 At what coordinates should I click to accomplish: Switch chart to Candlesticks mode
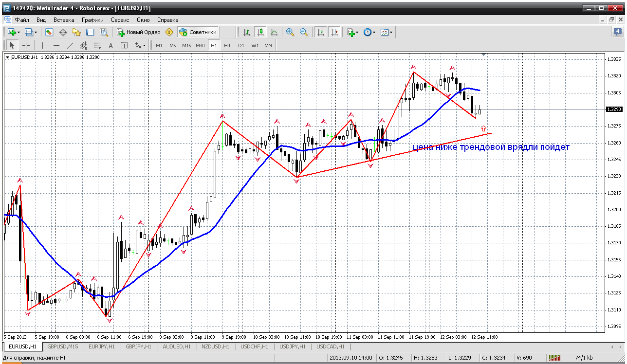tap(260, 32)
